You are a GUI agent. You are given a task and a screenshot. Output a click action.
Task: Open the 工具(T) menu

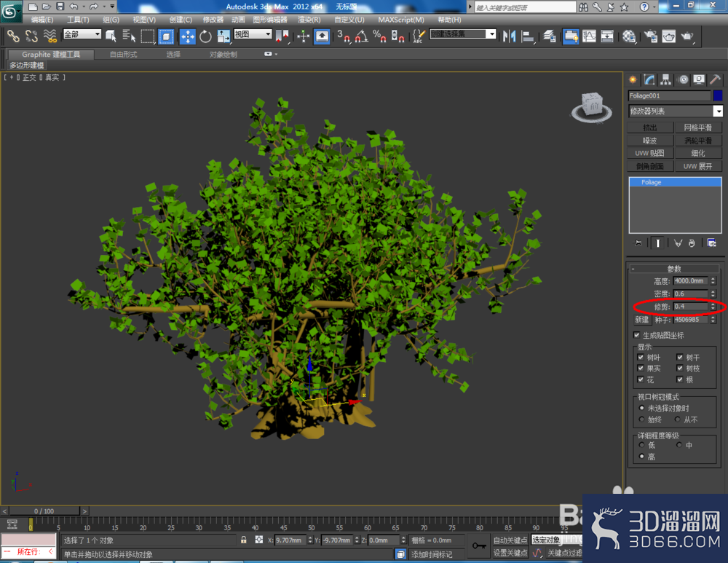[78, 20]
